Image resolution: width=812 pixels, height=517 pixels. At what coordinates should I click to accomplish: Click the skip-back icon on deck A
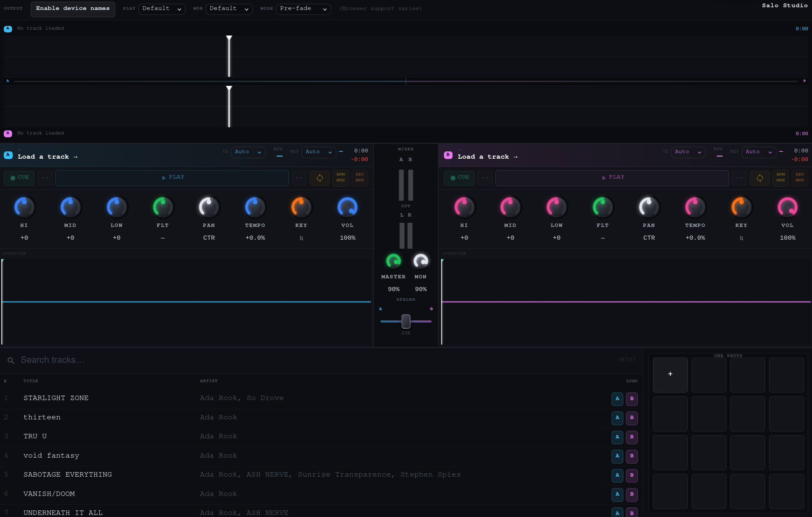pos(44,178)
